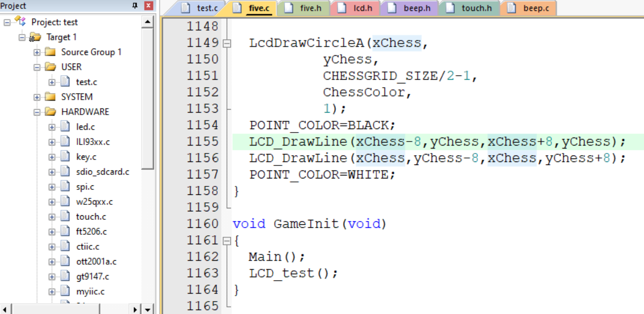Screen dimensions: 644x314
Task: Expand the spi.c file node
Action: click(52, 187)
